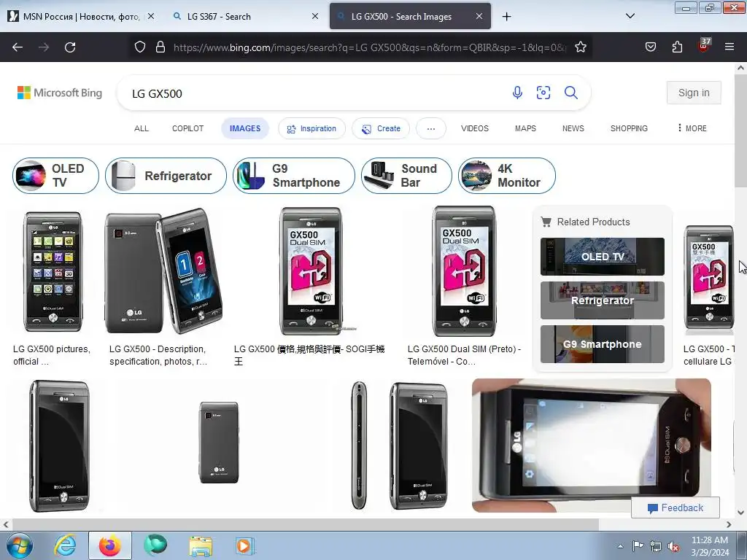Select the Refrigerator suggestion chip
747x560 pixels.
[166, 176]
